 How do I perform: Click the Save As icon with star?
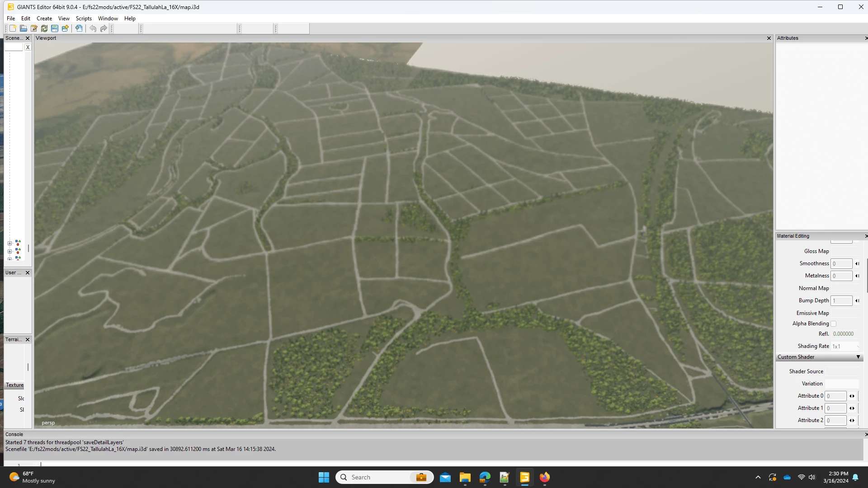[65, 28]
